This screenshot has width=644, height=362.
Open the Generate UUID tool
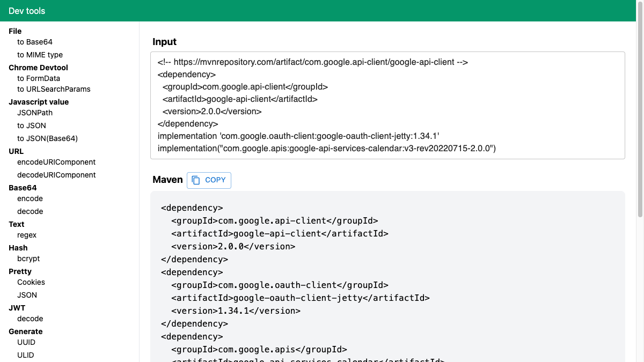point(26,342)
